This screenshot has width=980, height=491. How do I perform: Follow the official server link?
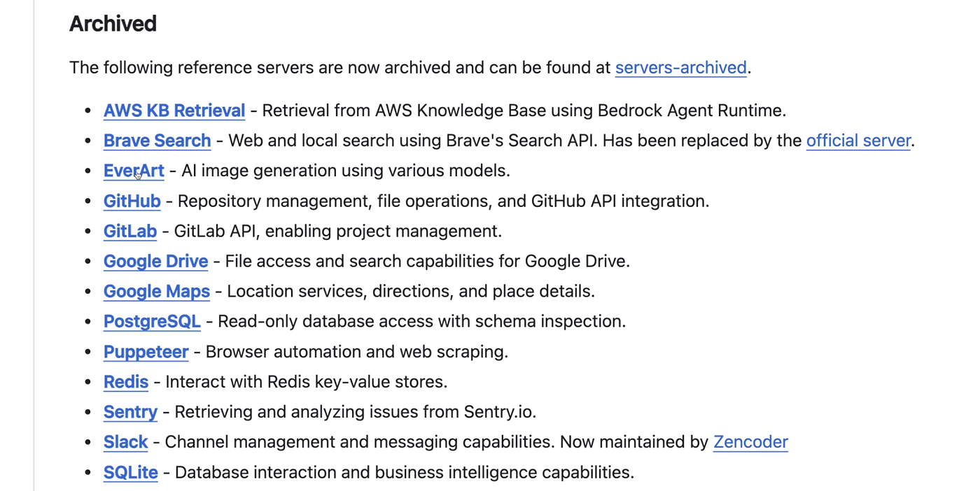(858, 141)
